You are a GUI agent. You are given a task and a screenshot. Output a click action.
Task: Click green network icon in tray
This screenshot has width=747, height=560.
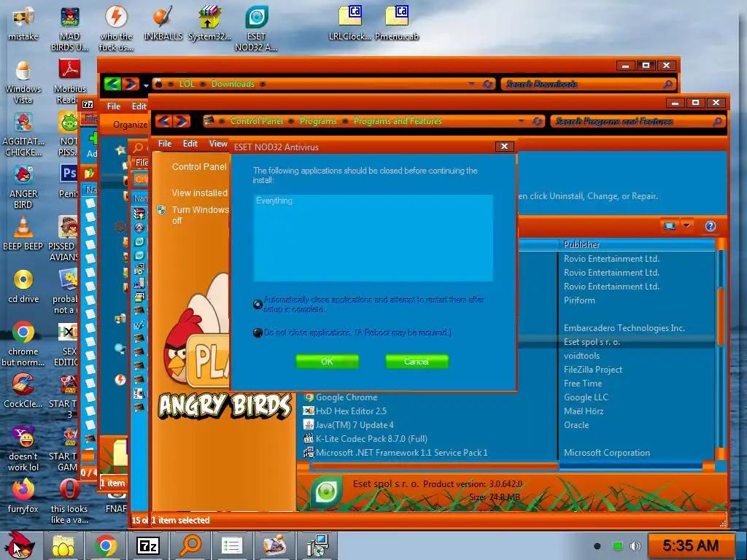[617, 545]
